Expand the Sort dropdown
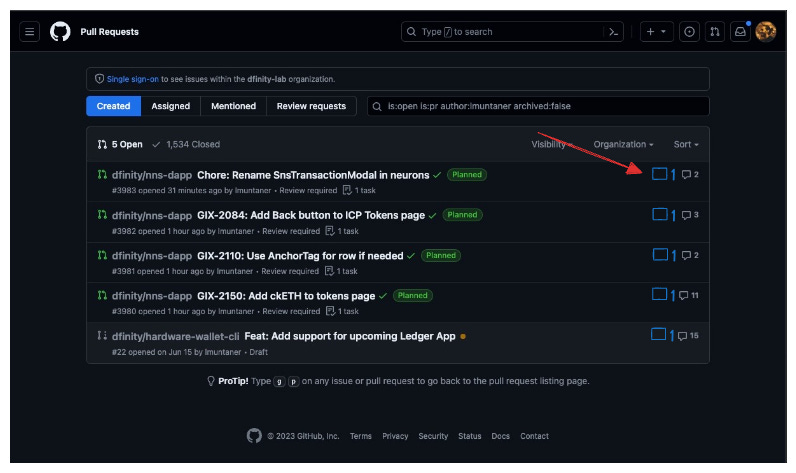The width and height of the screenshot is (796, 473). coord(686,144)
